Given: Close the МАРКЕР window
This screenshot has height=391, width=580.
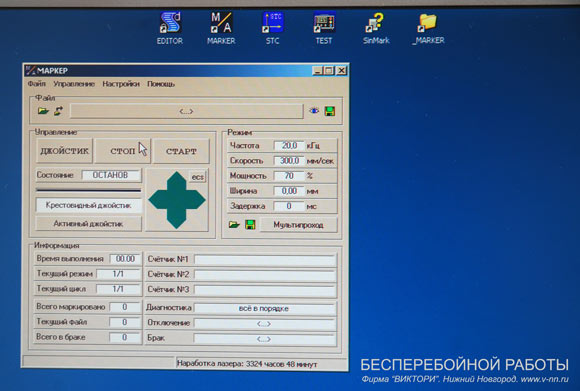Looking at the screenshot, I should 341,71.
